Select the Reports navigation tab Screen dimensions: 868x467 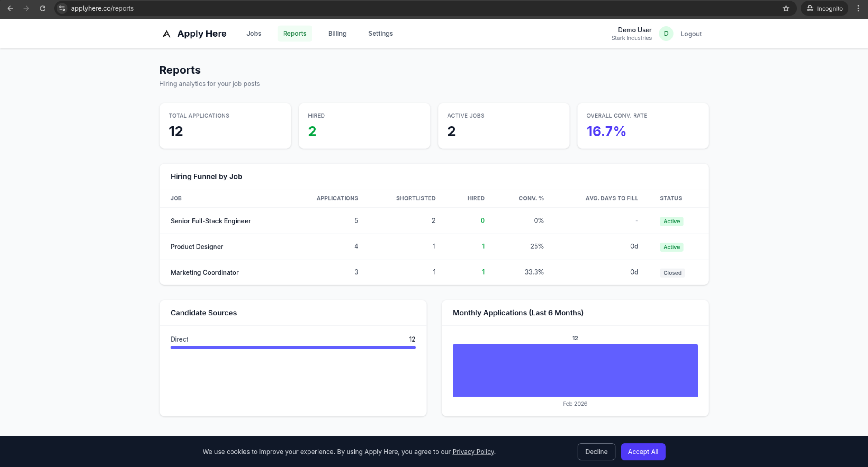point(294,34)
